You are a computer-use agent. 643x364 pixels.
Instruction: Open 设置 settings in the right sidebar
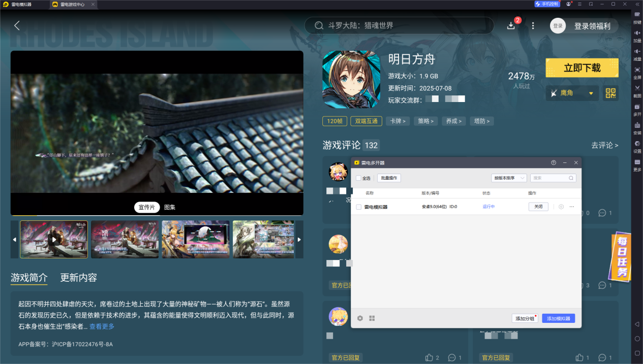(x=637, y=146)
